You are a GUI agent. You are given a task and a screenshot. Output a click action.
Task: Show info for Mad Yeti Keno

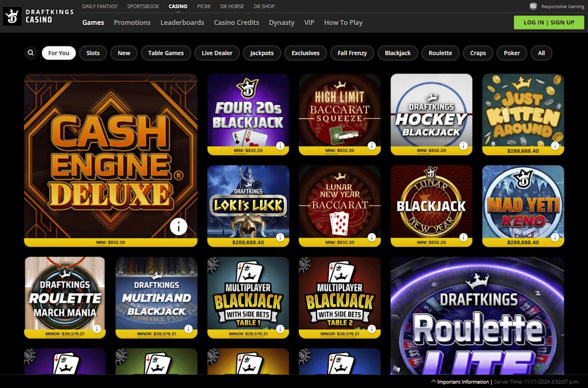(x=555, y=237)
